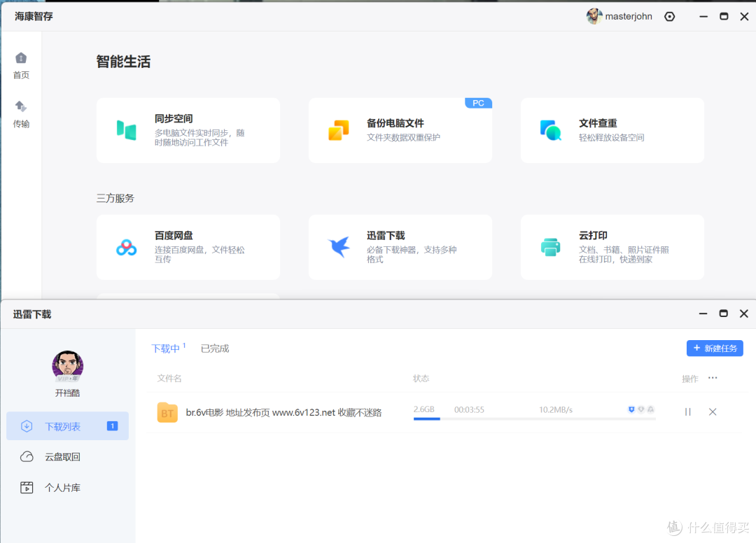Viewport: 756px width, 543px height.
Task: Click the masterjohn user avatar
Action: [594, 16]
